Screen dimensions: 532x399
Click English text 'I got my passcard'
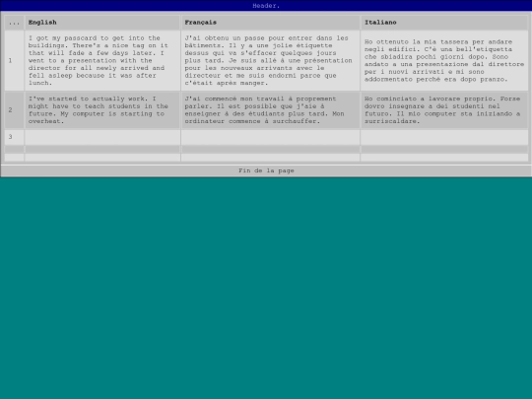pyautogui.click(x=62, y=38)
